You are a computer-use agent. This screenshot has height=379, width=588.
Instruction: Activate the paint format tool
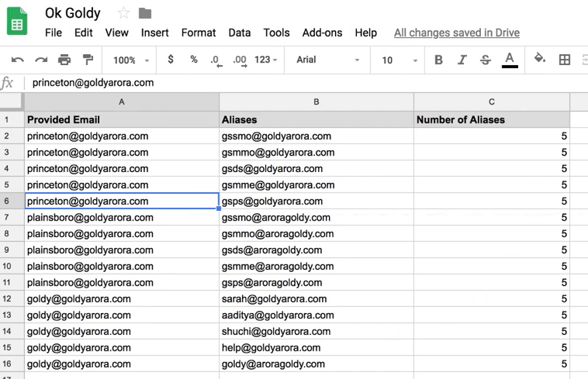click(x=88, y=60)
